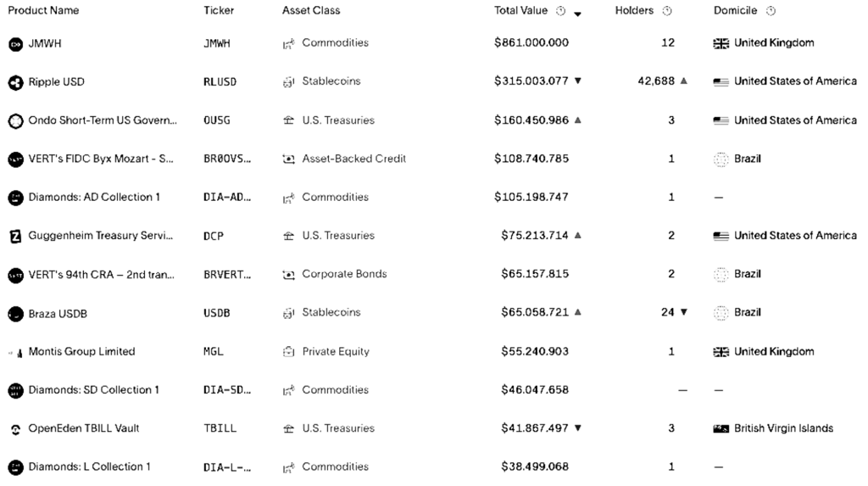Viewport: 868px width, 486px height.
Task: Toggle the Total Value sort arrow
Action: 577,14
